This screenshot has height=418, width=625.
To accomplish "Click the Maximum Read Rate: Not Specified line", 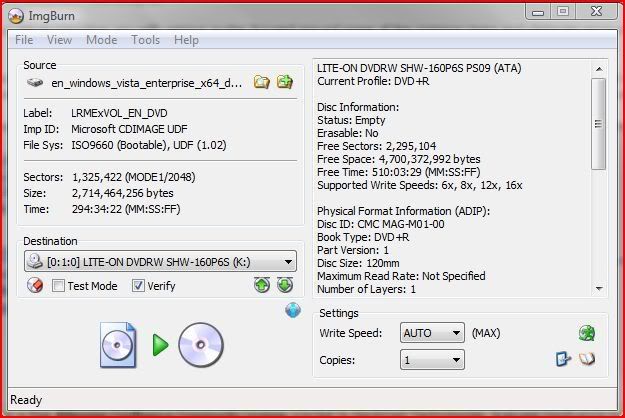I will click(401, 276).
